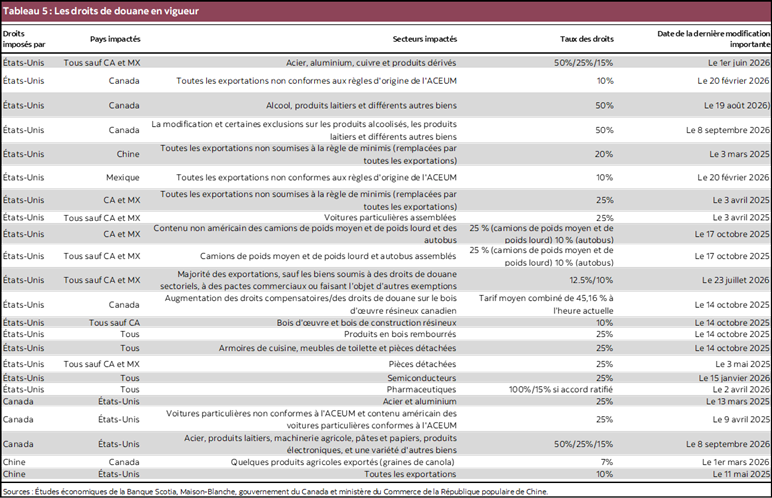Click the date 'Le 11 mai 2025'
The image size is (772, 498).
[741, 474]
